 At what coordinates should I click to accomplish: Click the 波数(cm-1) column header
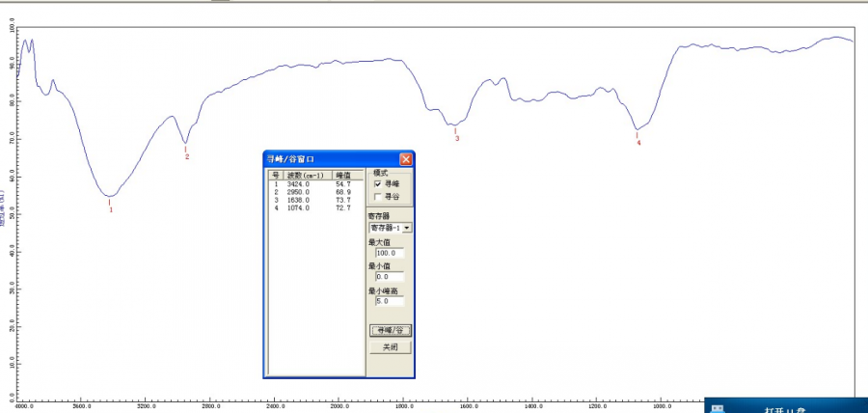pos(308,175)
